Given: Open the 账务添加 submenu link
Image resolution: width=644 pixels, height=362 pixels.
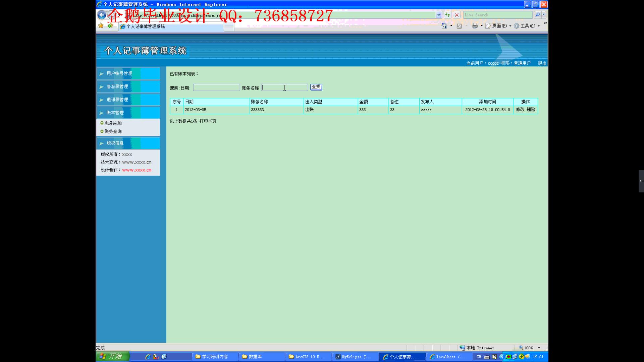Looking at the screenshot, I should (113, 123).
